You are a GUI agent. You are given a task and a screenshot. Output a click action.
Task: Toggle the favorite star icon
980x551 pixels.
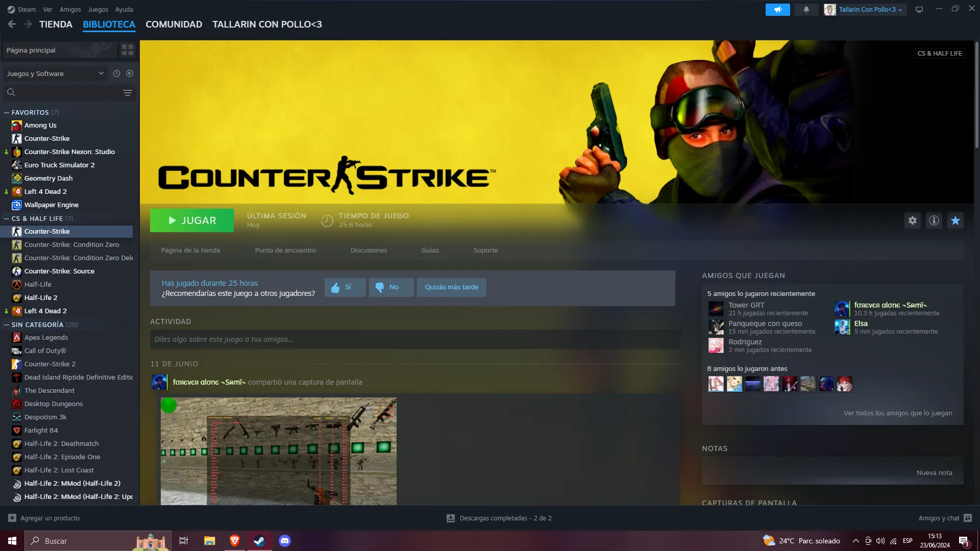(955, 220)
